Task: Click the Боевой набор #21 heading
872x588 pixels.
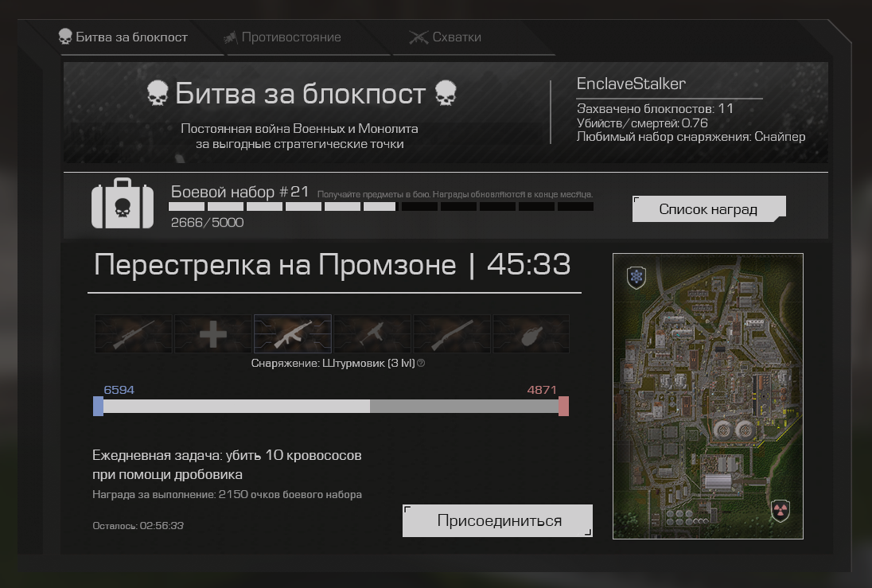Action: (x=239, y=192)
